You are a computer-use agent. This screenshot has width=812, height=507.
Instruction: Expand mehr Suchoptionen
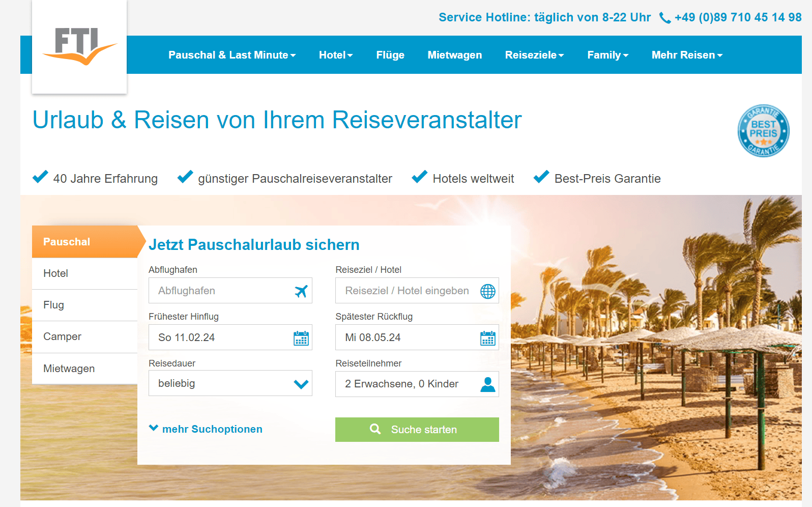[206, 429]
